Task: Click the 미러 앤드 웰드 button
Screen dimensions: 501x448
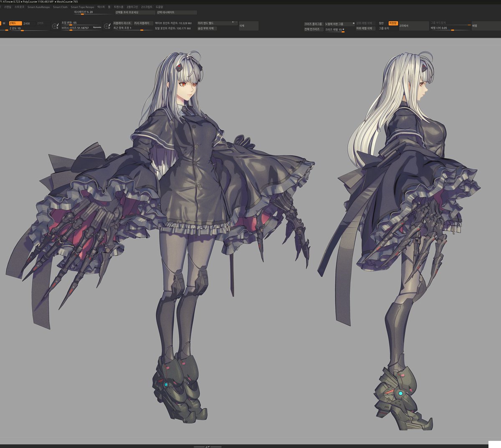Action: point(217,23)
